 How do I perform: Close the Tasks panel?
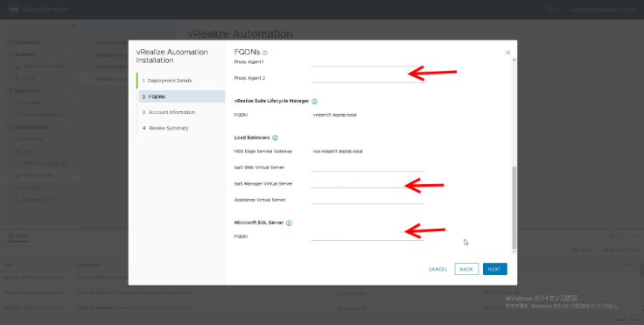[635, 237]
